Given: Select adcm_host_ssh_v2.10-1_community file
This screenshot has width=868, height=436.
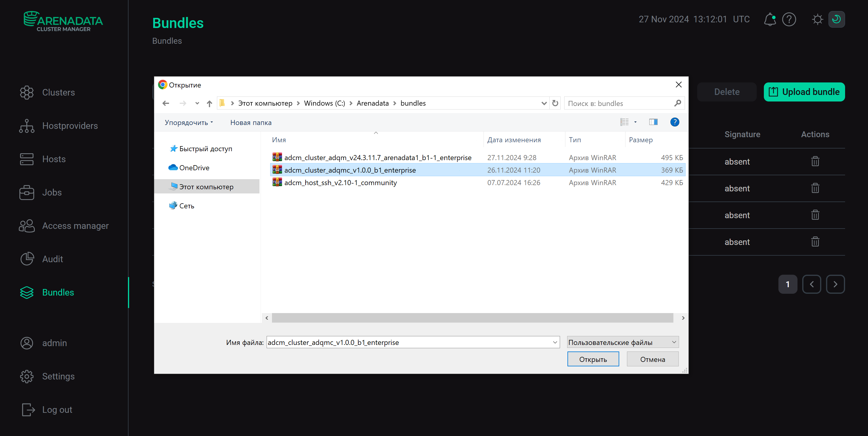Looking at the screenshot, I should point(340,183).
